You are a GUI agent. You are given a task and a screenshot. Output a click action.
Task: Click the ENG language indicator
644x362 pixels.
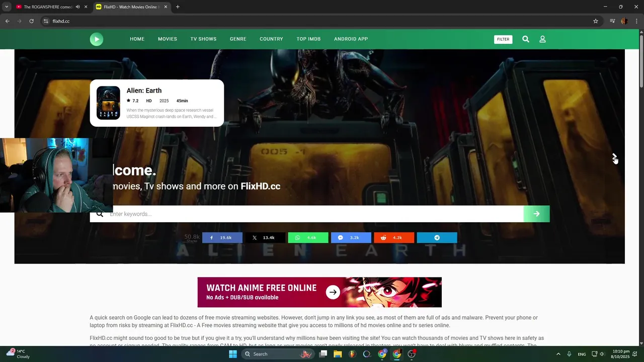(582, 354)
